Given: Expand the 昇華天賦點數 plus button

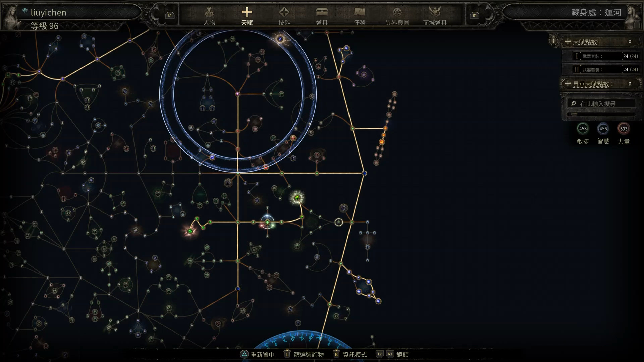Looking at the screenshot, I should [568, 83].
